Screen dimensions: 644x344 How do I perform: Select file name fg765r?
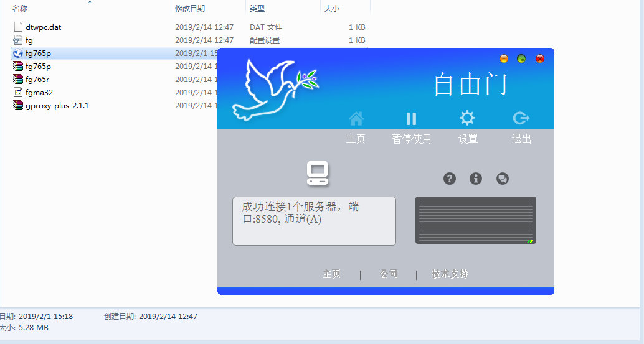37,79
